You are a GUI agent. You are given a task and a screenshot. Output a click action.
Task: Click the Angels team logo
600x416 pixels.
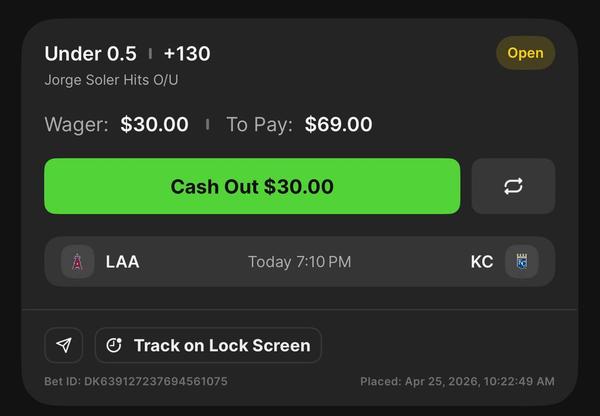78,262
